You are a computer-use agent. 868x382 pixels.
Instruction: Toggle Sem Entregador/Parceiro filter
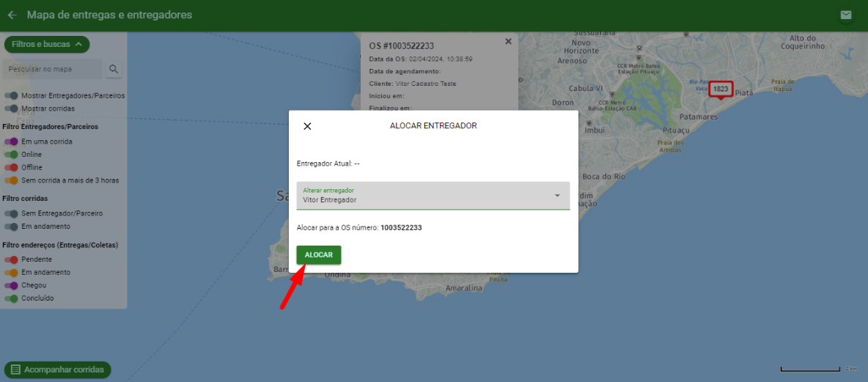pyautogui.click(x=11, y=213)
